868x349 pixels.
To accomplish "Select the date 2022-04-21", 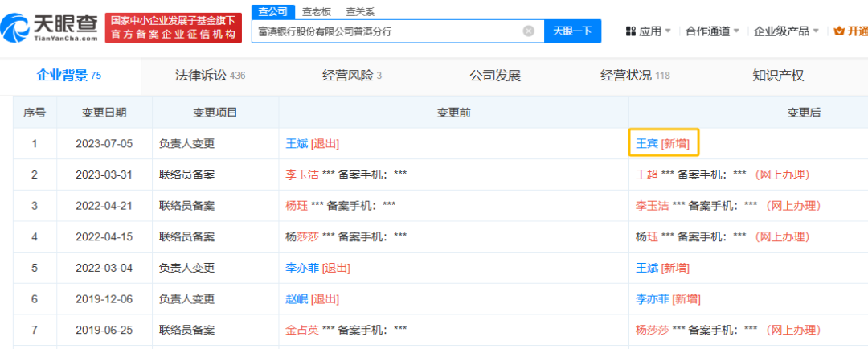I will click(104, 206).
